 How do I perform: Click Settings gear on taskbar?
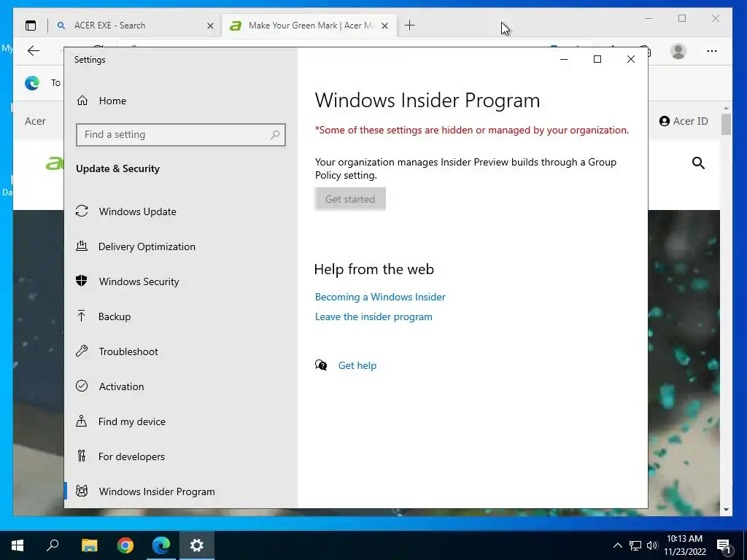tap(197, 545)
